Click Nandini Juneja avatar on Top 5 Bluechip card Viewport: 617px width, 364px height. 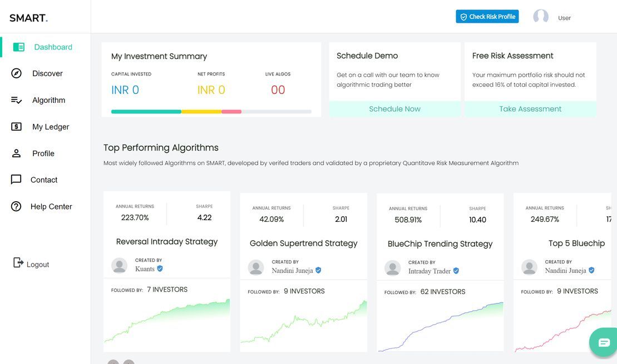529,267
